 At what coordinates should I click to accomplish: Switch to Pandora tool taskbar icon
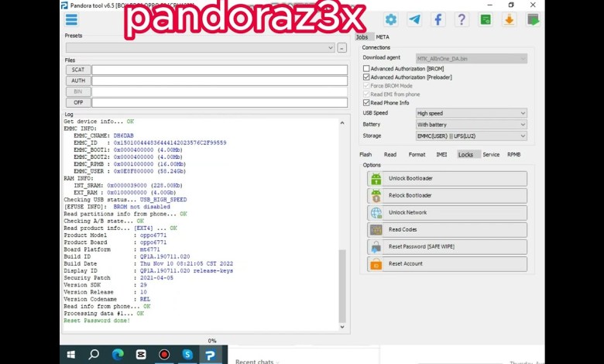[x=211, y=355]
